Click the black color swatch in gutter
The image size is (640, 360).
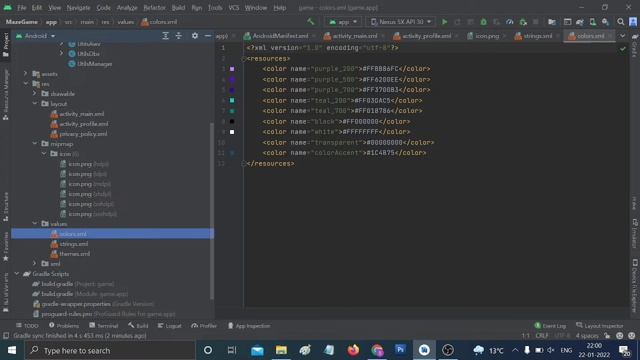point(232,121)
